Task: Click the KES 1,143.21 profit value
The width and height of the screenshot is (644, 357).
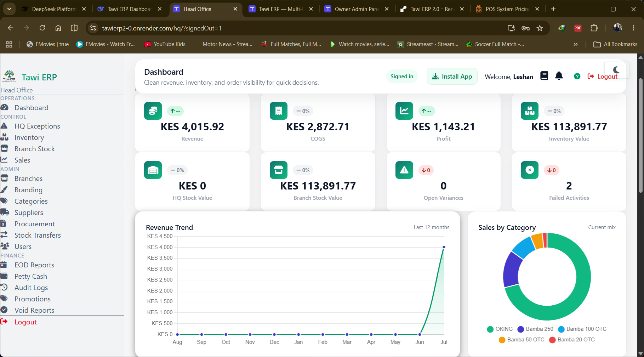Action: (443, 127)
